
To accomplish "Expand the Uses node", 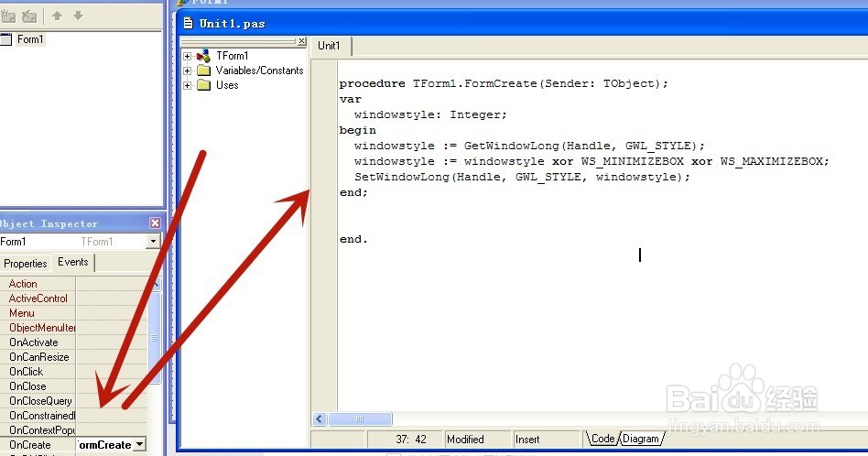I will 187,85.
